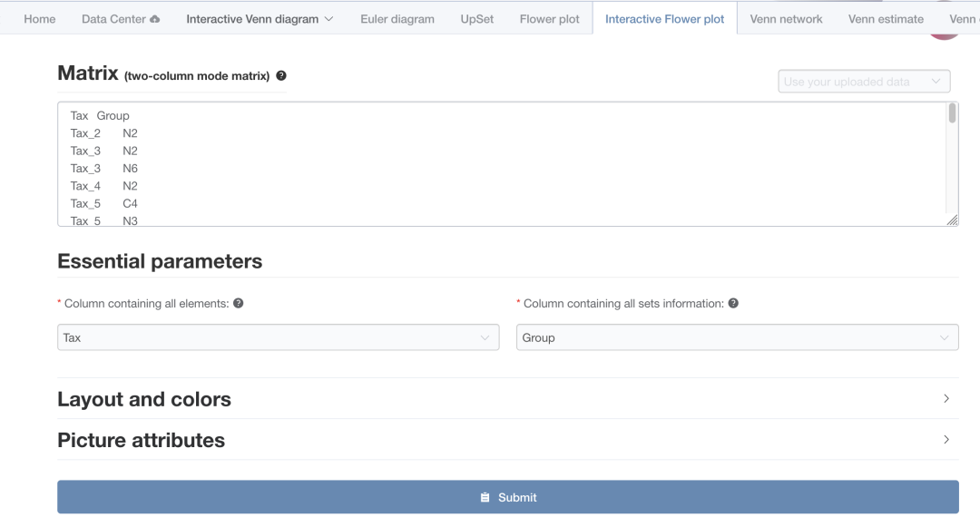Screen dimensions: 980x517
Task: Select the Interactive Flower plot tab
Action: click(664, 19)
